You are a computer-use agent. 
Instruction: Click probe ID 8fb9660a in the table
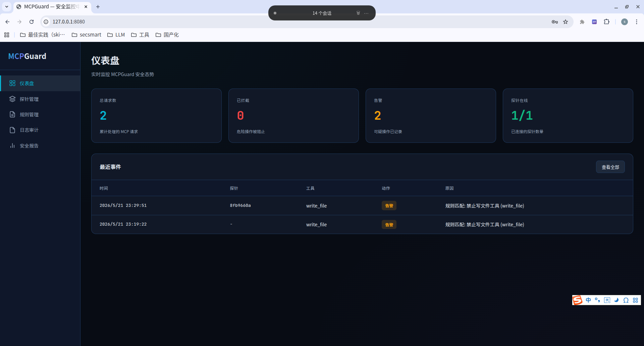pyautogui.click(x=240, y=206)
